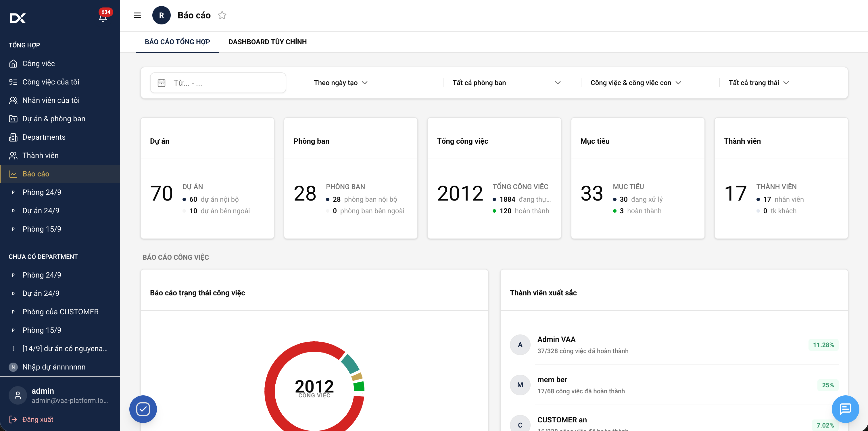This screenshot has height=431, width=868.
Task: Click the DX logo in sidebar
Action: (18, 18)
